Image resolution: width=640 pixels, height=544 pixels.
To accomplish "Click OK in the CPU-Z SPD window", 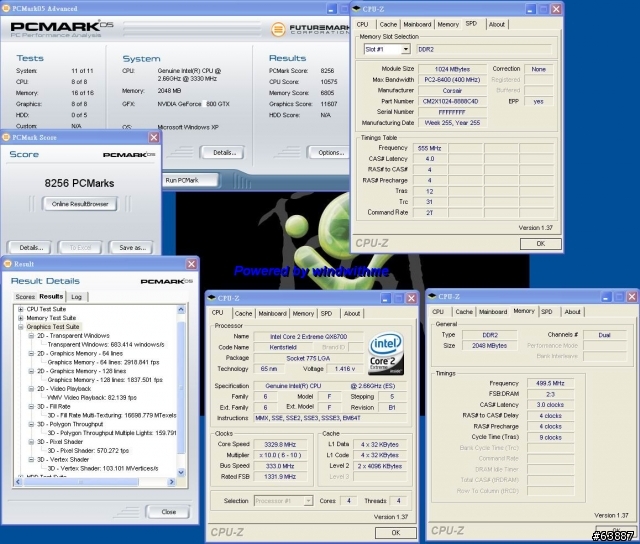I will 540,244.
